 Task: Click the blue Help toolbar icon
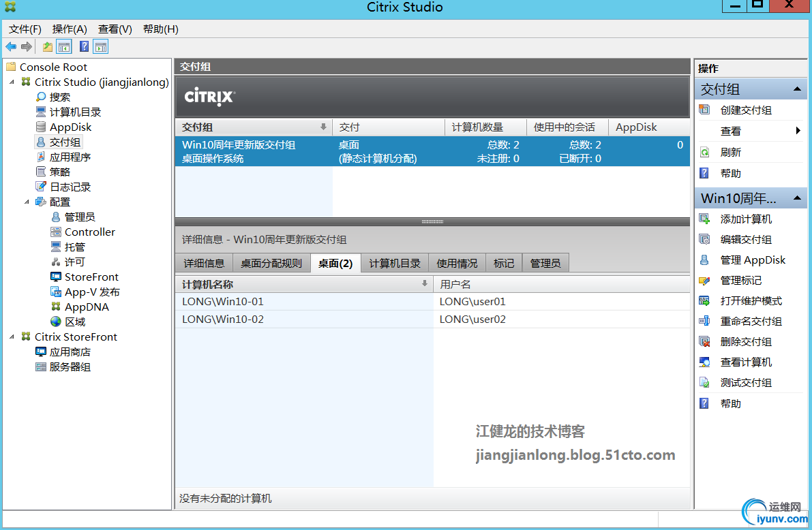pyautogui.click(x=84, y=46)
